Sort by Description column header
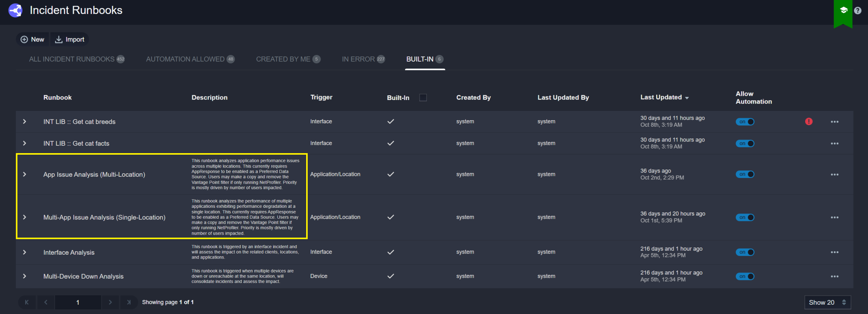The width and height of the screenshot is (868, 314). click(210, 98)
